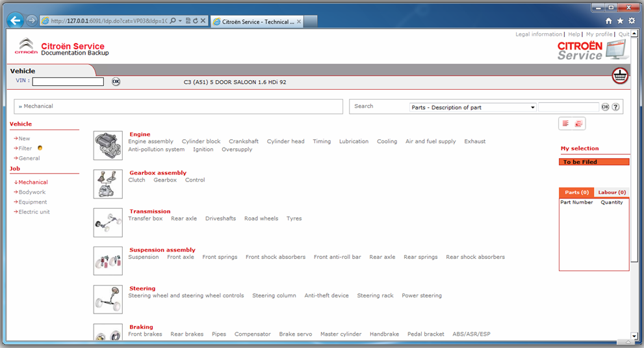Open Master cylinder subsection
The height and width of the screenshot is (348, 644).
pos(341,334)
